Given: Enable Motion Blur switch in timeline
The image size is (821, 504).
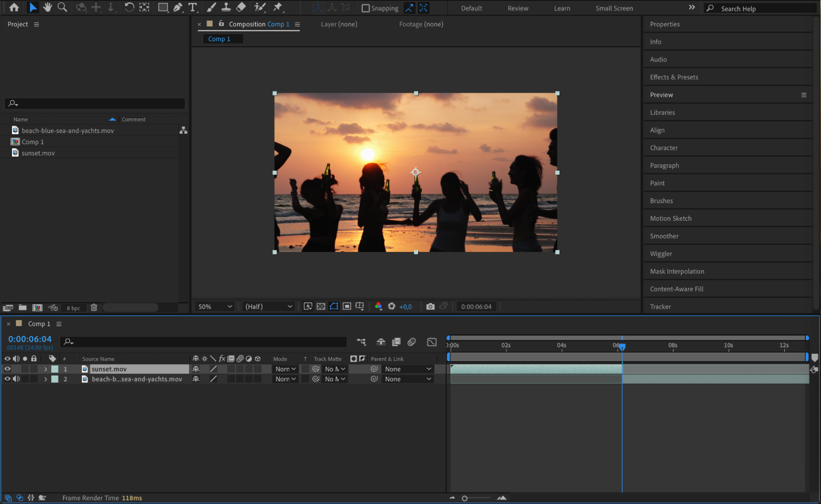Looking at the screenshot, I should [412, 342].
